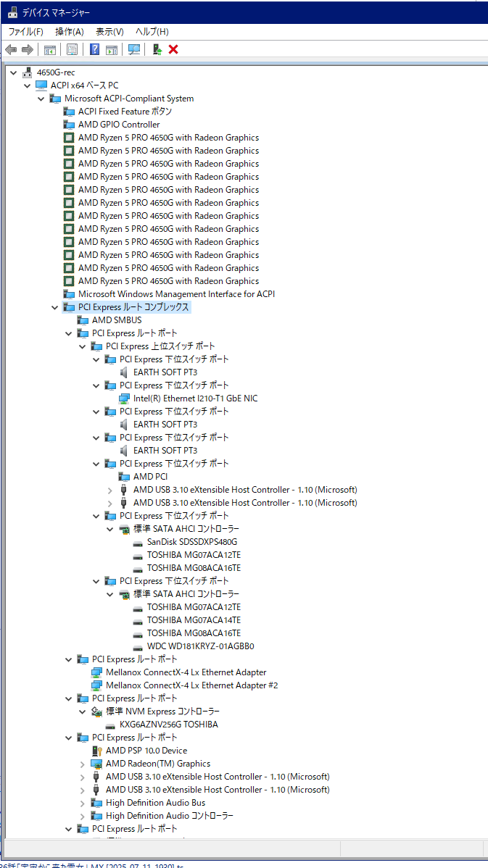The height and width of the screenshot is (868, 488).
Task: Select the AMD Radeon(TM) Graphics entry
Action: point(158,764)
